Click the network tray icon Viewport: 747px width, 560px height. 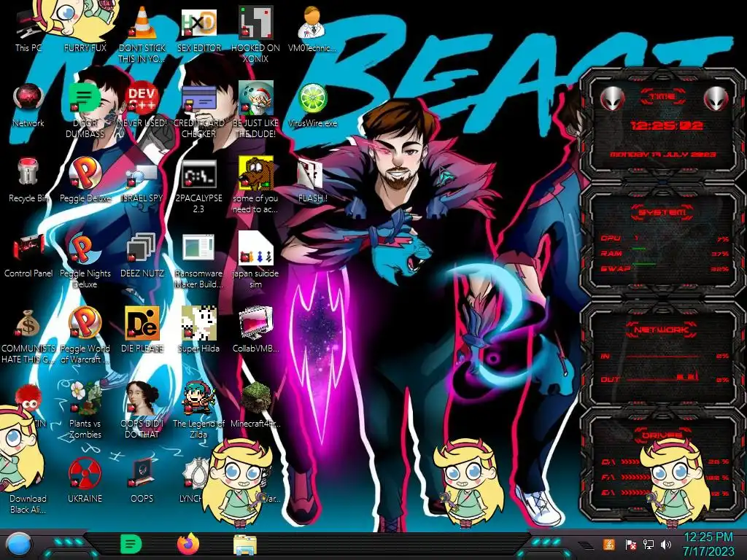(648, 544)
